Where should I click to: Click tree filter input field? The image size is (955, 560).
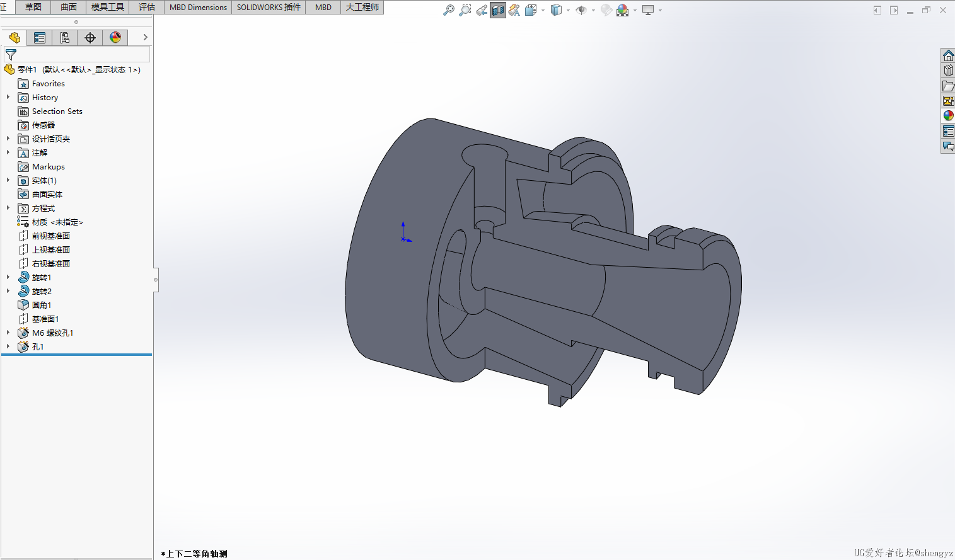tap(77, 55)
